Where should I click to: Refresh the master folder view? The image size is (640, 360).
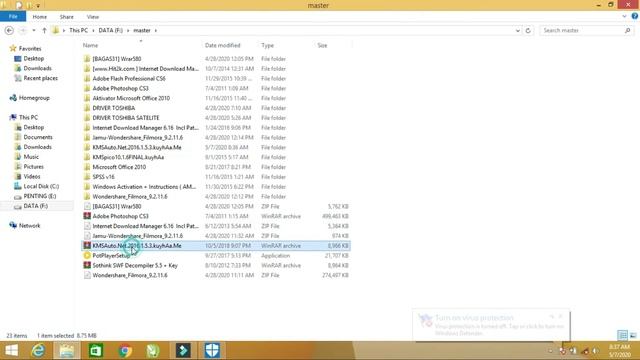(x=528, y=31)
